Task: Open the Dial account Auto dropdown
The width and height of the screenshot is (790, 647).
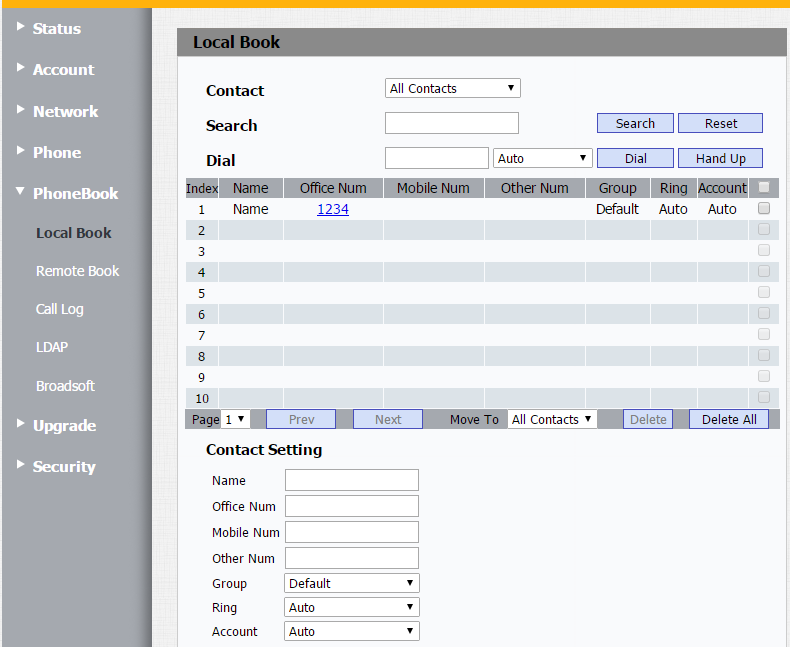Action: pyautogui.click(x=543, y=158)
